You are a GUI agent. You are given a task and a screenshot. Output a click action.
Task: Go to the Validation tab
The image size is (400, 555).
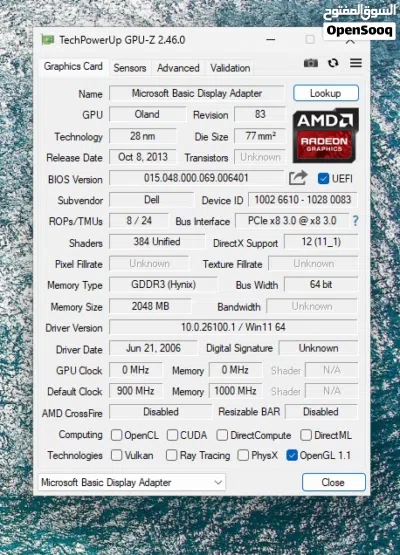coord(230,68)
